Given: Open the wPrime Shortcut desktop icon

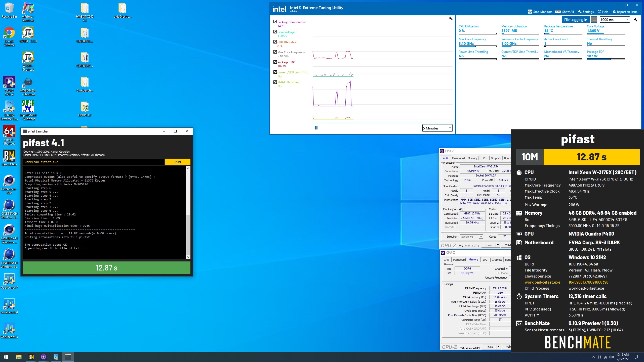Looking at the screenshot, I should coord(28,12).
